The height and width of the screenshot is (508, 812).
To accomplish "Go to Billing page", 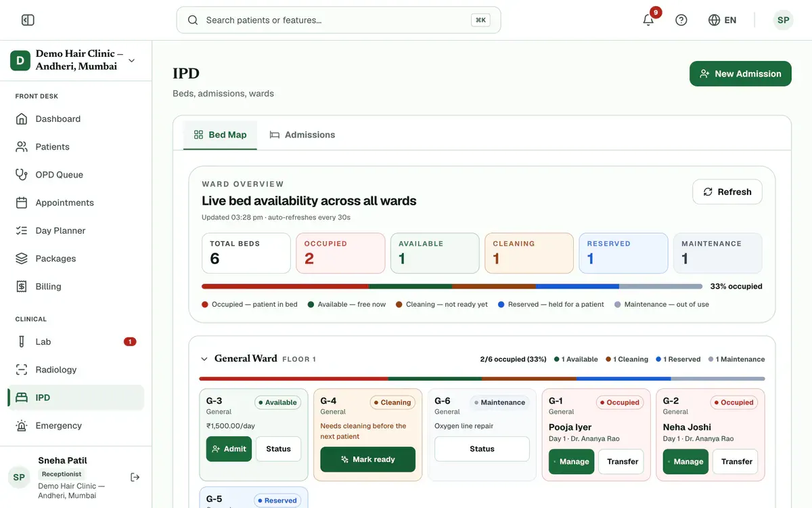I will [76, 287].
